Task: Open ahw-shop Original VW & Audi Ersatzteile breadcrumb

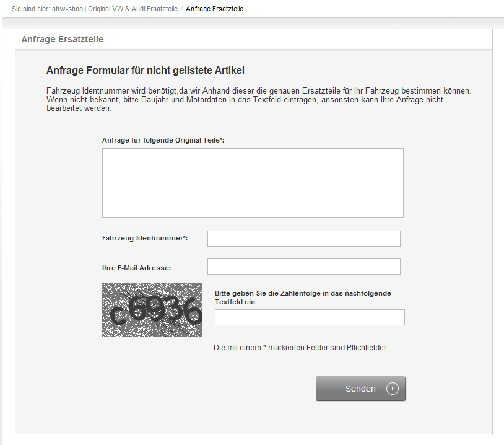Action: point(115,9)
